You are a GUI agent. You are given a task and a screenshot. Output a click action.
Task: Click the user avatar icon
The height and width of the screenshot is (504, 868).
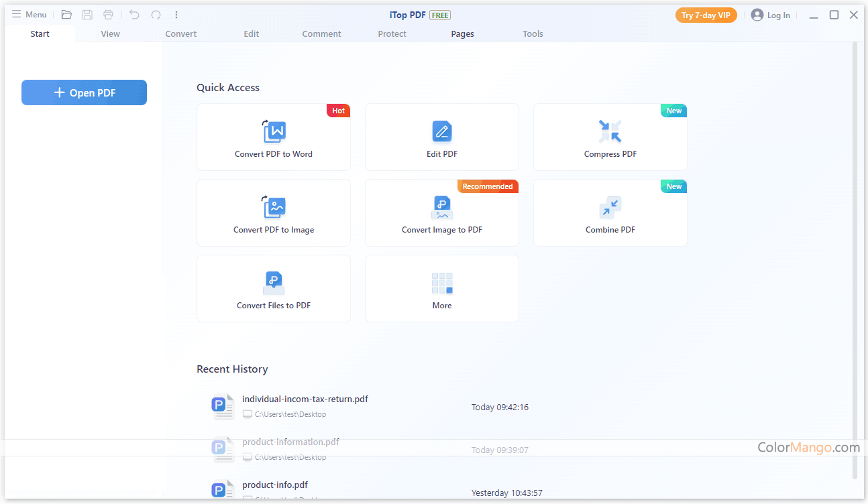[757, 15]
